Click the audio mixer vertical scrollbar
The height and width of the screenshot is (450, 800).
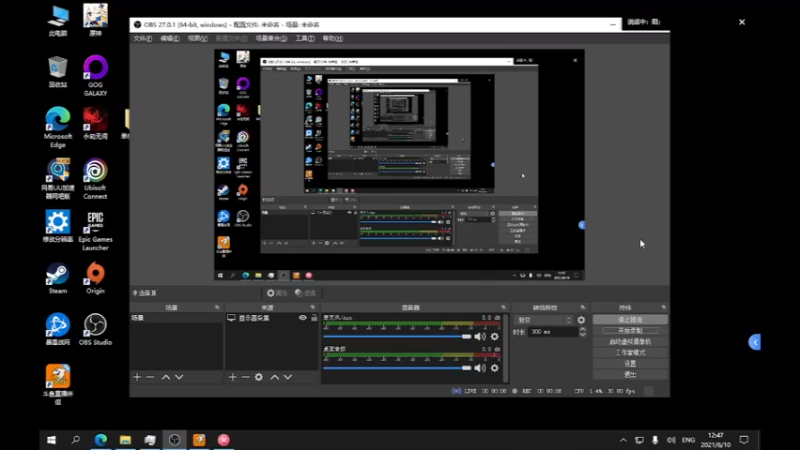point(506,348)
